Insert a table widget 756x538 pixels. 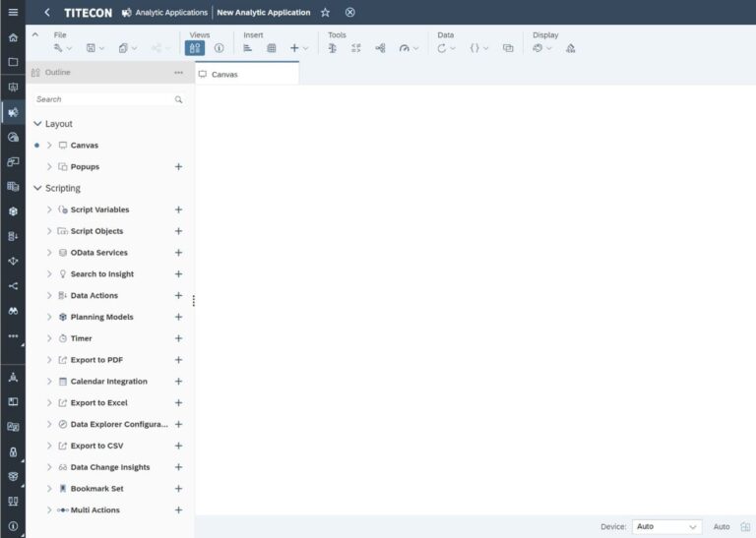272,48
